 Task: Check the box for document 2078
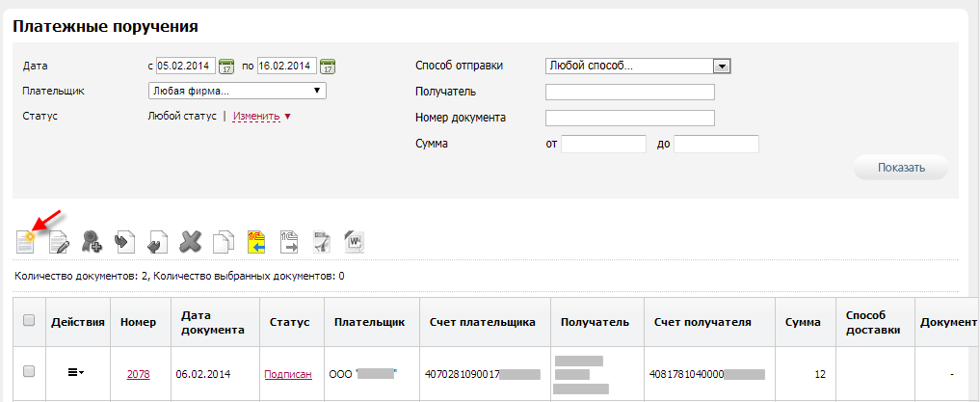(x=28, y=371)
